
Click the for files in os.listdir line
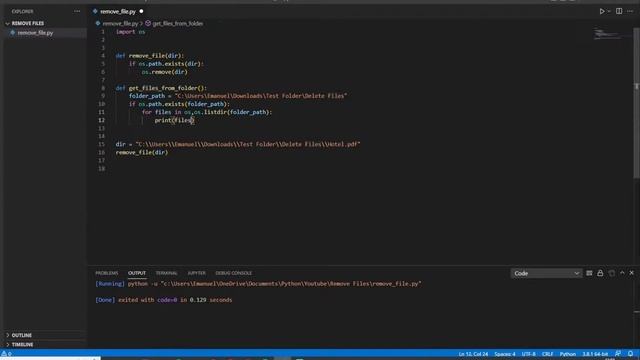click(207, 112)
